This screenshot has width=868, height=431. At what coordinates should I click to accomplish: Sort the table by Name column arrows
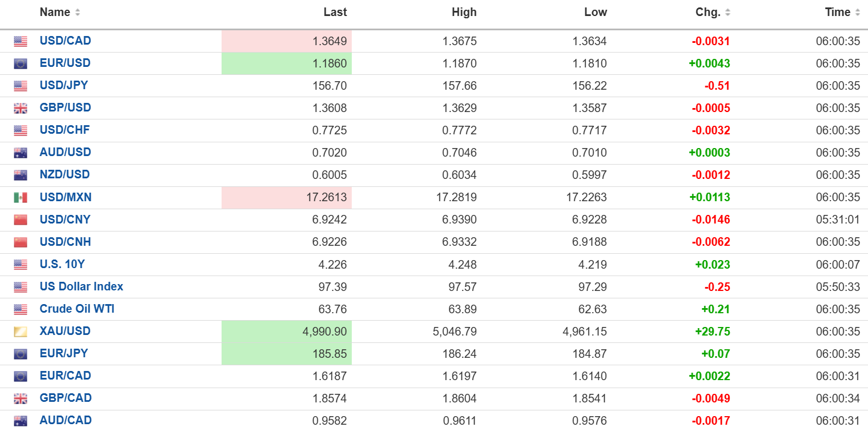pyautogui.click(x=78, y=13)
